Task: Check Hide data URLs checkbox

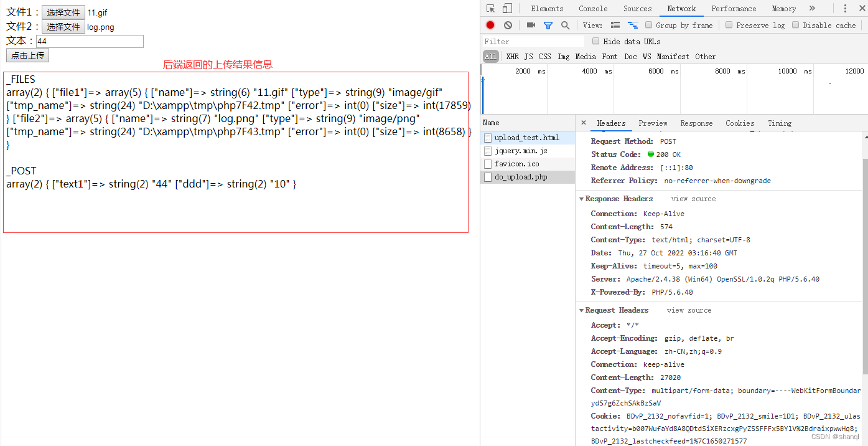Action: (x=596, y=41)
